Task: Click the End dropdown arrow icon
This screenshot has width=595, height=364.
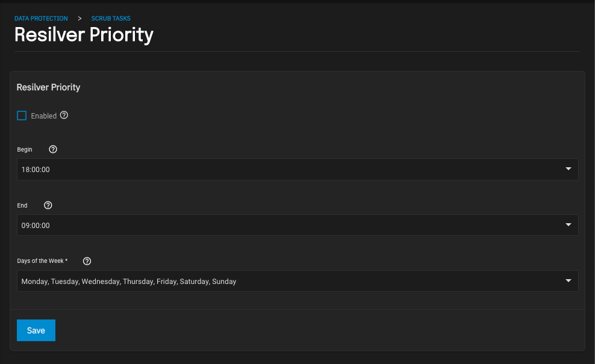Action: (568, 225)
